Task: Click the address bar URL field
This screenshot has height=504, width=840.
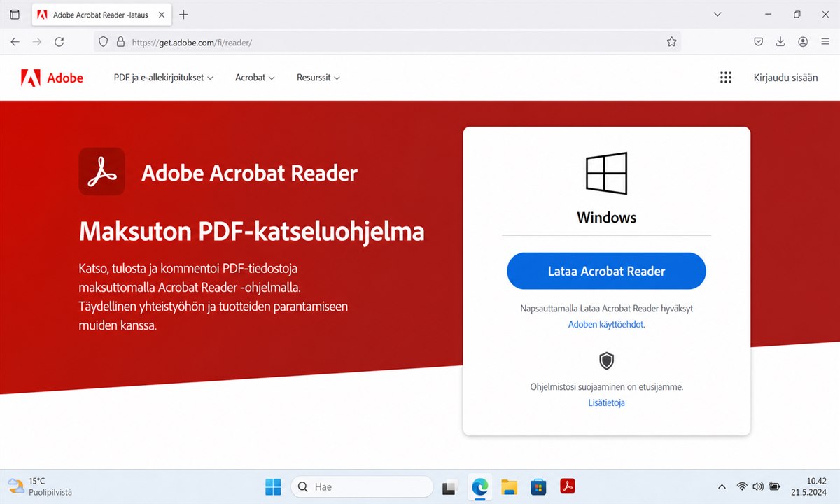Action: point(388,42)
